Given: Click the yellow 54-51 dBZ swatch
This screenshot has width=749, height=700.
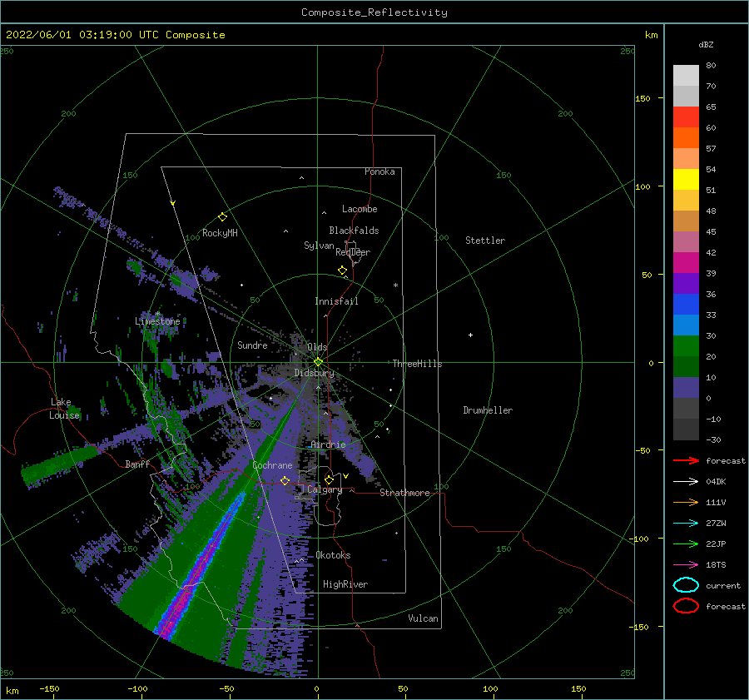Looking at the screenshot, I should (x=686, y=180).
